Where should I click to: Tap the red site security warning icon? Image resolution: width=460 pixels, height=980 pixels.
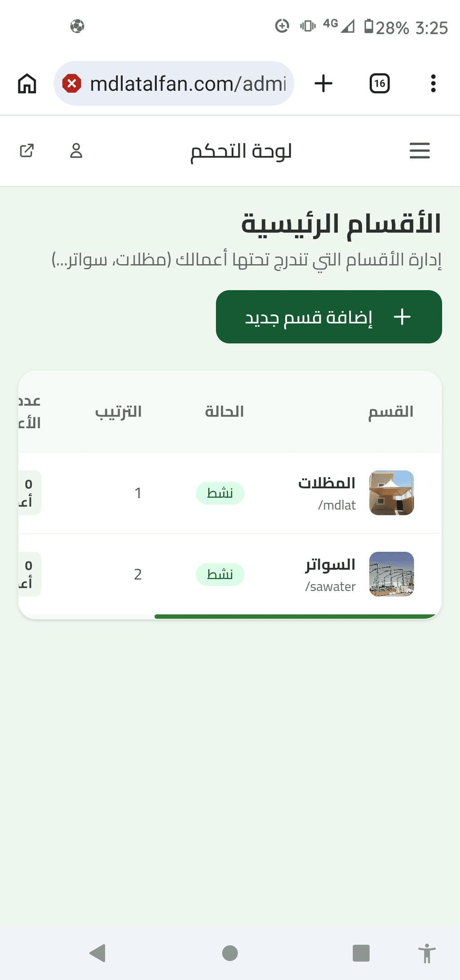(x=72, y=84)
